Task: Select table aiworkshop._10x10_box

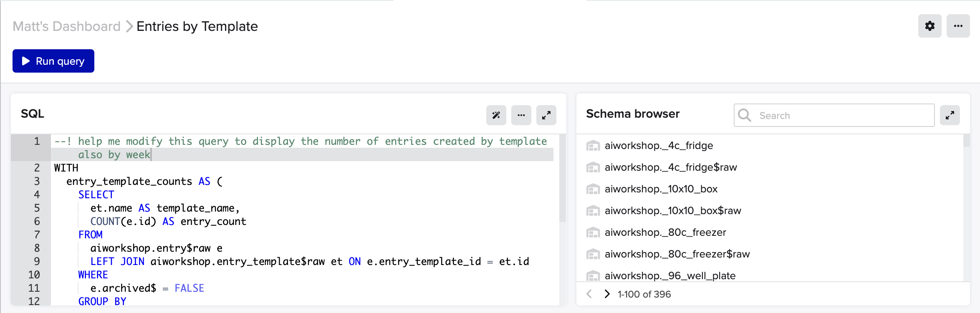Action: 661,189
